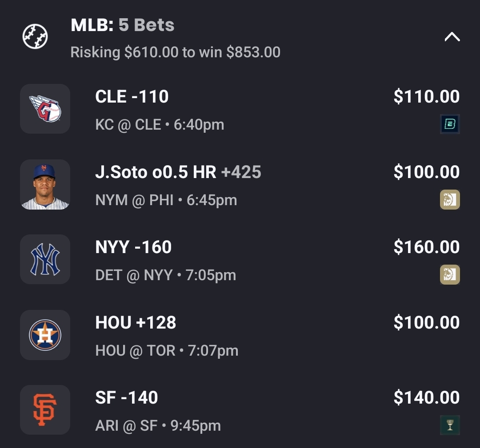Click gold sportsbook icon on Soto bet

pyautogui.click(x=449, y=199)
